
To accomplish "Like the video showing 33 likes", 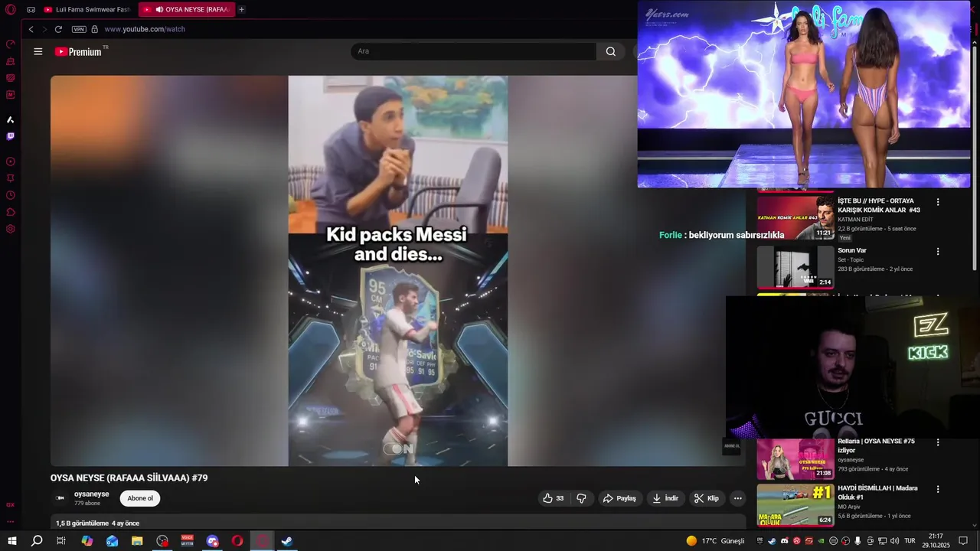I will (x=554, y=498).
